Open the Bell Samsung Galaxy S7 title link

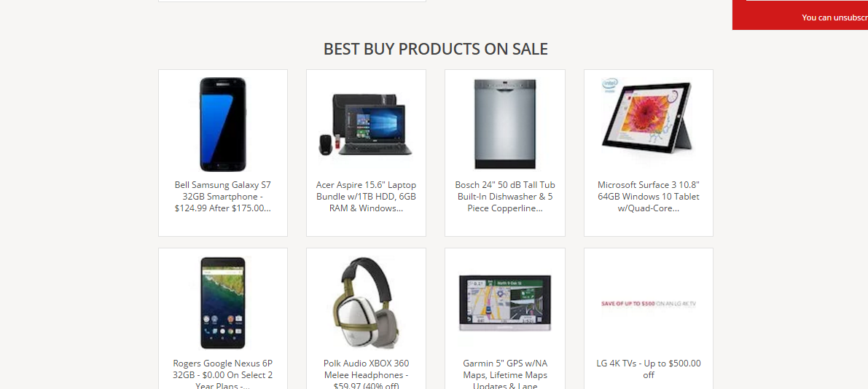click(222, 197)
